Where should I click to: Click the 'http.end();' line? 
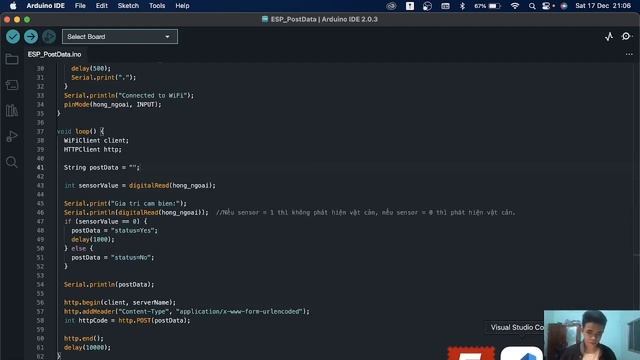84,338
